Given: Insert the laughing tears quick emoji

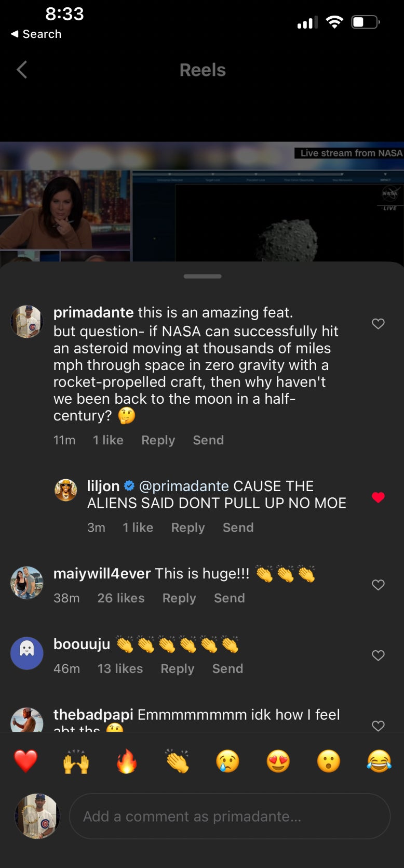Looking at the screenshot, I should coord(379,761).
